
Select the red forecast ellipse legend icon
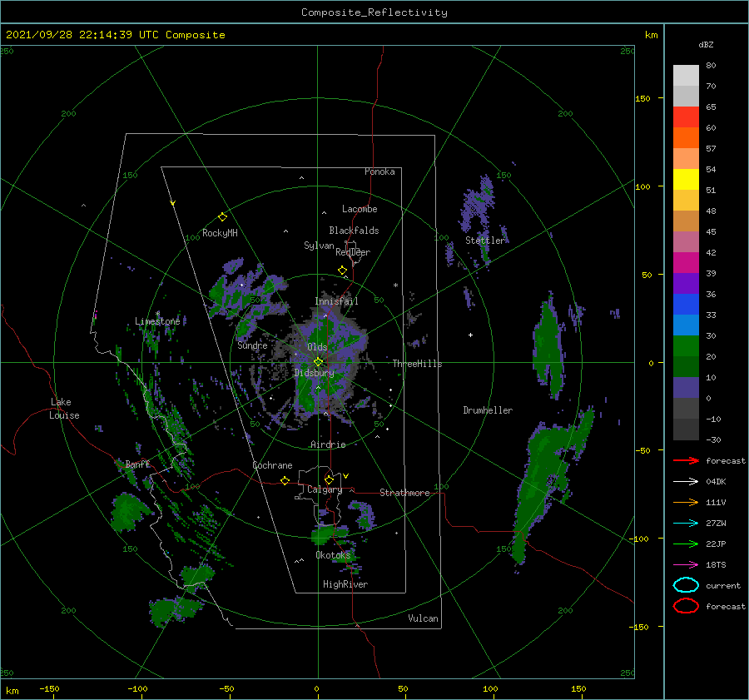686,606
